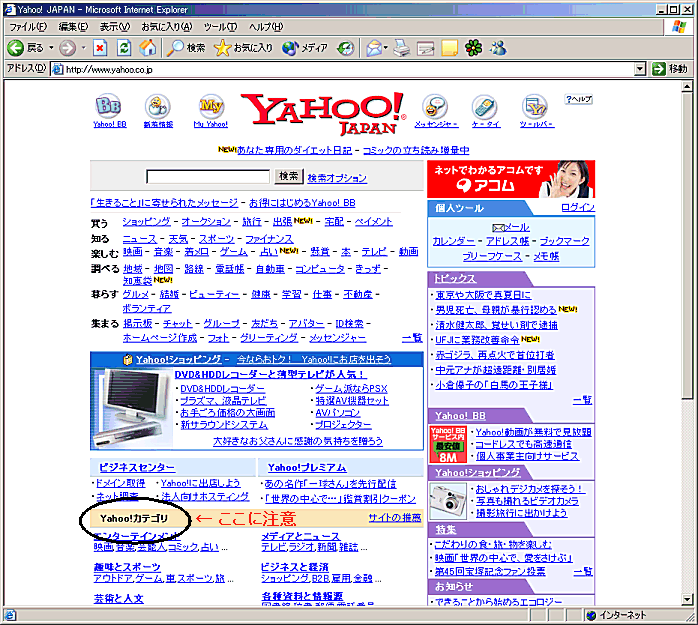Open Yahoo! BB icon on page header
This screenshot has height=625, width=698.
pos(109,106)
